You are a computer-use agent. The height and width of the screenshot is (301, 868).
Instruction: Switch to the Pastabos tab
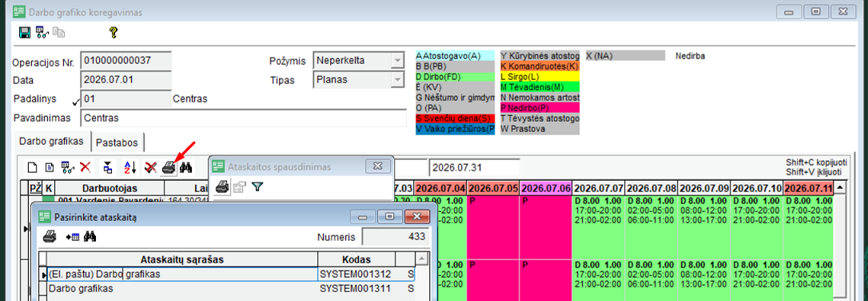point(117,142)
